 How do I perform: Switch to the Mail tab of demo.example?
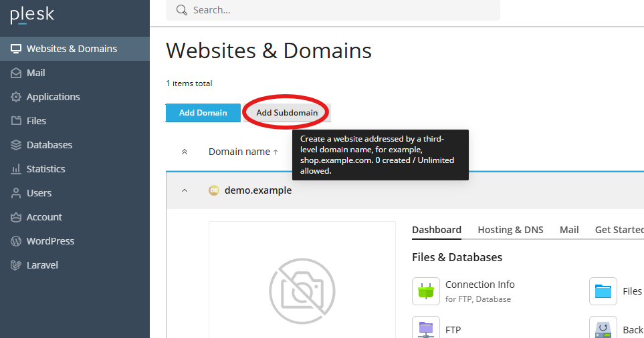(x=569, y=230)
